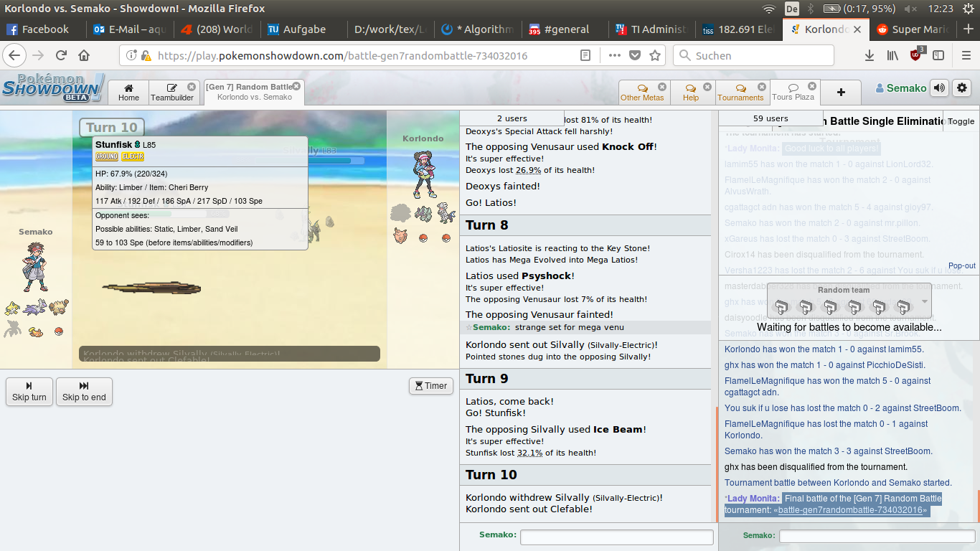
Task: Open the battle-gen7randombattle-734032016 link
Action: [849, 510]
